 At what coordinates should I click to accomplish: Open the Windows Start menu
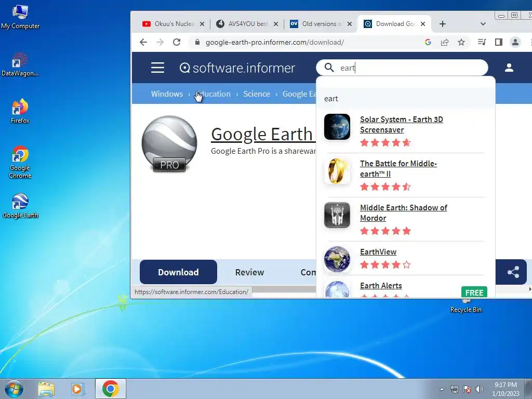(14, 389)
